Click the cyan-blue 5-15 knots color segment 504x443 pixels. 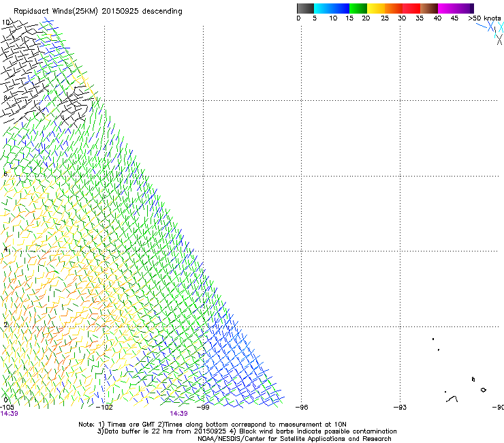332,8
